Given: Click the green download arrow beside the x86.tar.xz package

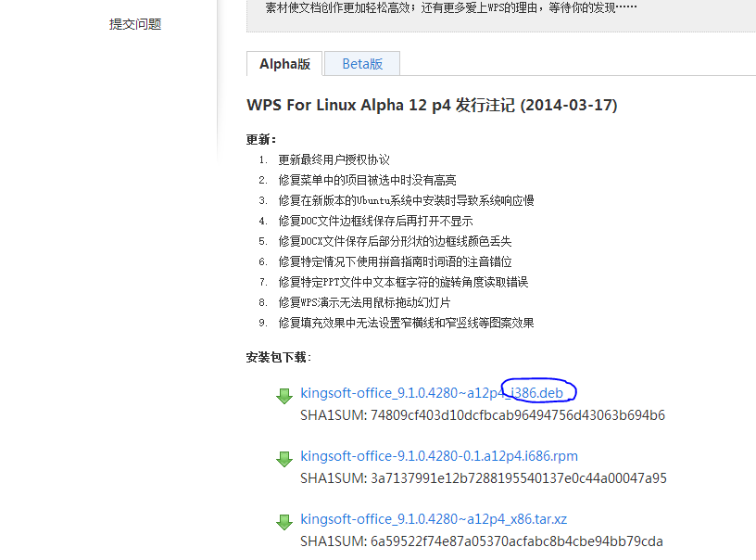Looking at the screenshot, I should tap(284, 522).
